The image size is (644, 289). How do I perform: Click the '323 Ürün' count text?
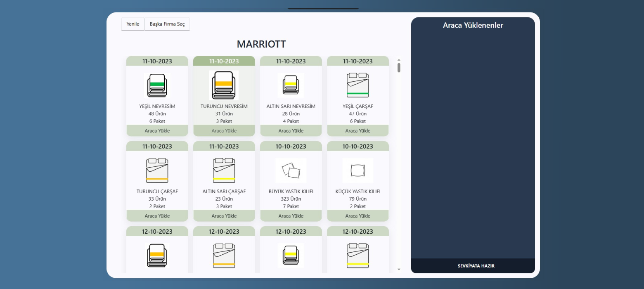tap(291, 199)
